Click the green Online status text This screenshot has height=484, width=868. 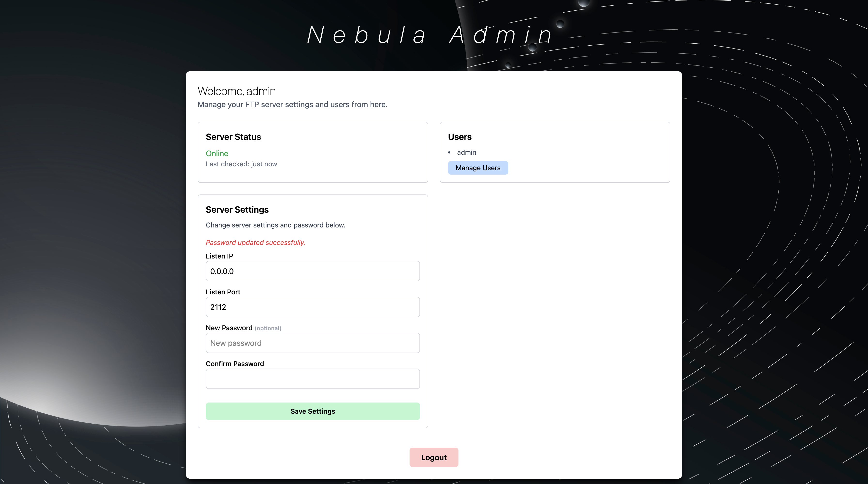pyautogui.click(x=217, y=153)
